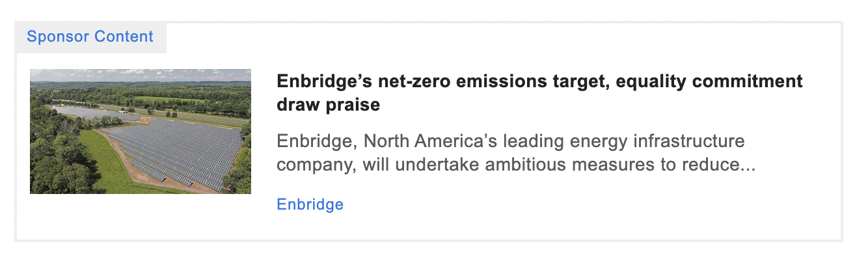Click "draw praise" on headline's second line
This screenshot has height=263, width=868.
pyautogui.click(x=328, y=105)
